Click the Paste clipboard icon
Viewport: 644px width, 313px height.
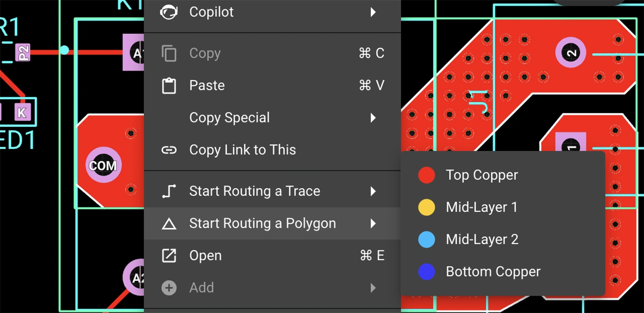coord(169,86)
